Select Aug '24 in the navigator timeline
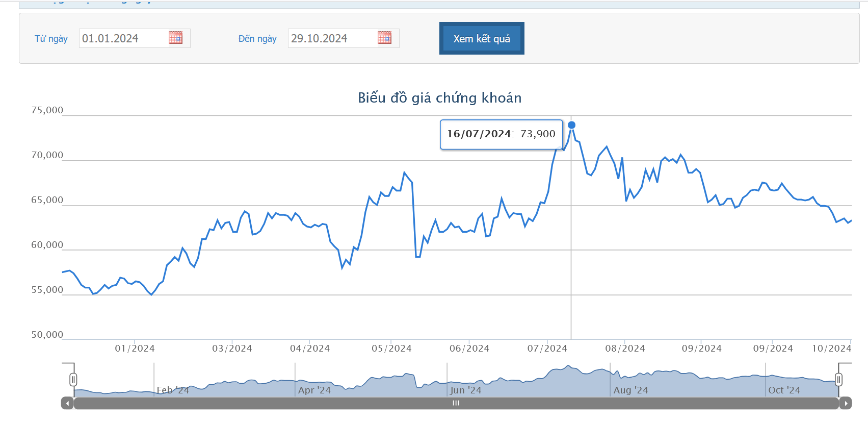Screen dimensions: 868x422 tap(630, 390)
